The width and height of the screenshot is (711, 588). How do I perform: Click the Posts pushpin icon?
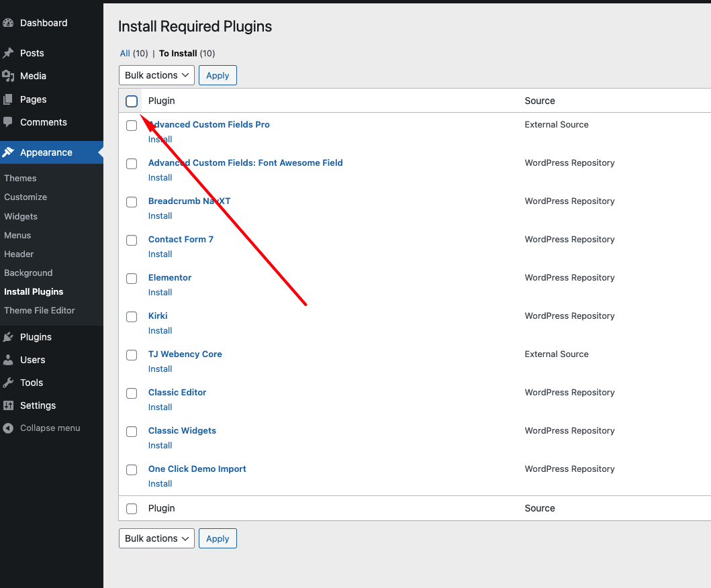point(8,53)
